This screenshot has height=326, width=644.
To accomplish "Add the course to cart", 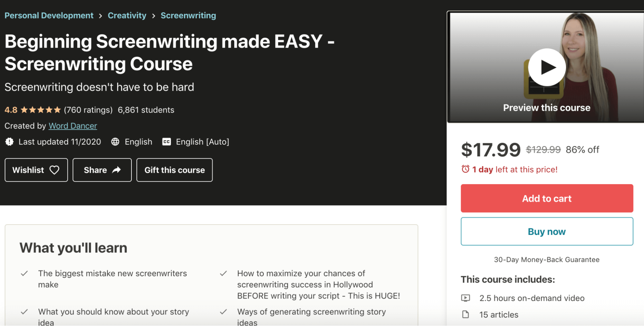I will pyautogui.click(x=547, y=198).
